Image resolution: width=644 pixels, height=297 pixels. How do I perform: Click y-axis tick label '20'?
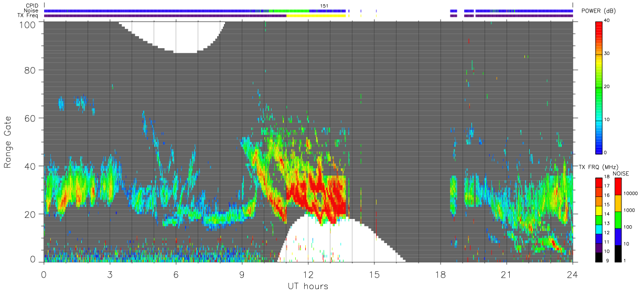[30, 214]
